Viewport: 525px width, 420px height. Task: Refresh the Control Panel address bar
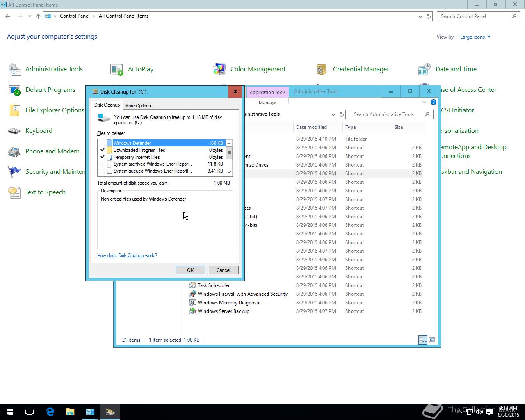click(x=429, y=16)
